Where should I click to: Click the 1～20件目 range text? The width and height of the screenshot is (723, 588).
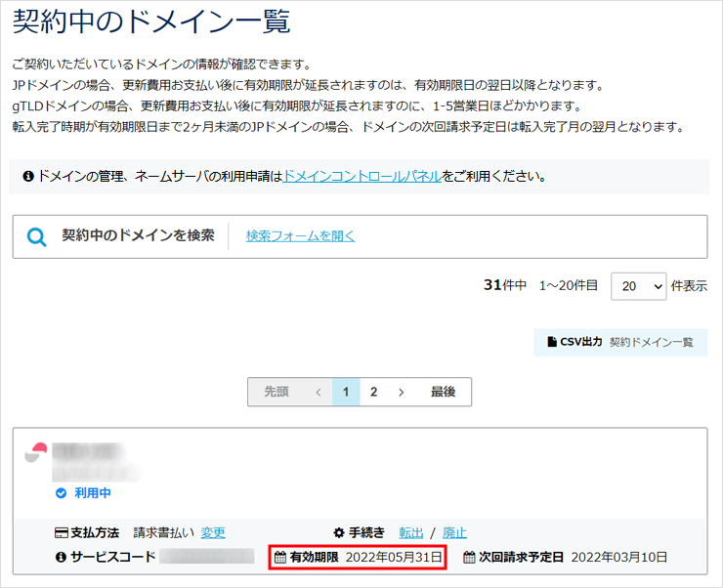[x=568, y=286]
